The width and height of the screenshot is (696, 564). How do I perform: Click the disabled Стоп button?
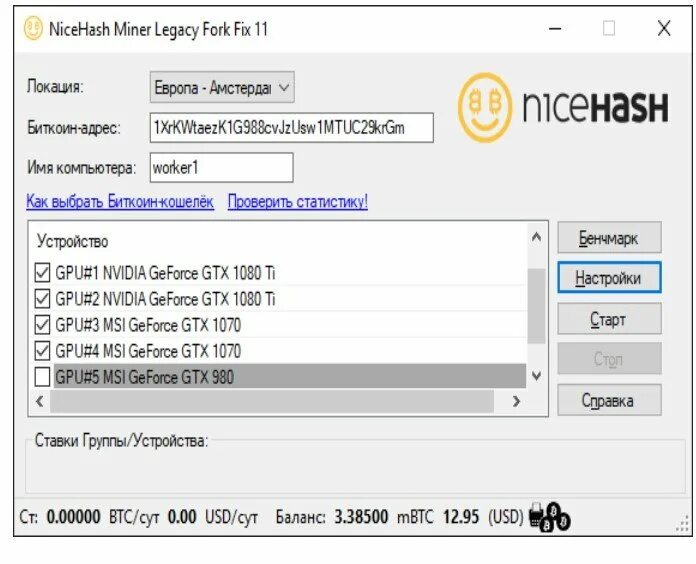point(609,359)
